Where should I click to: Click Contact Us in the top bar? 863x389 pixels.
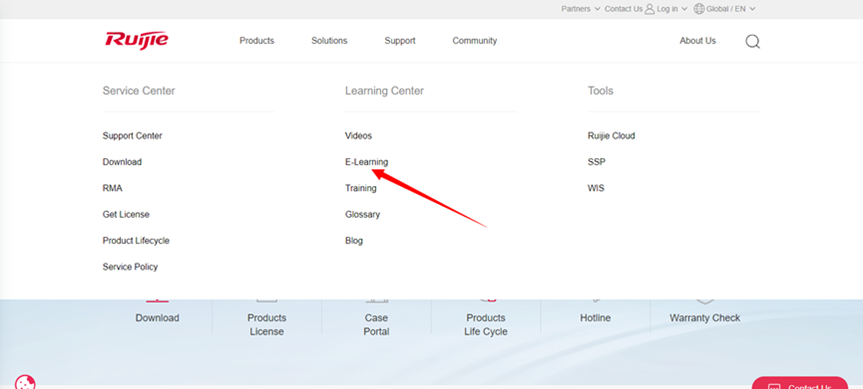tap(624, 9)
